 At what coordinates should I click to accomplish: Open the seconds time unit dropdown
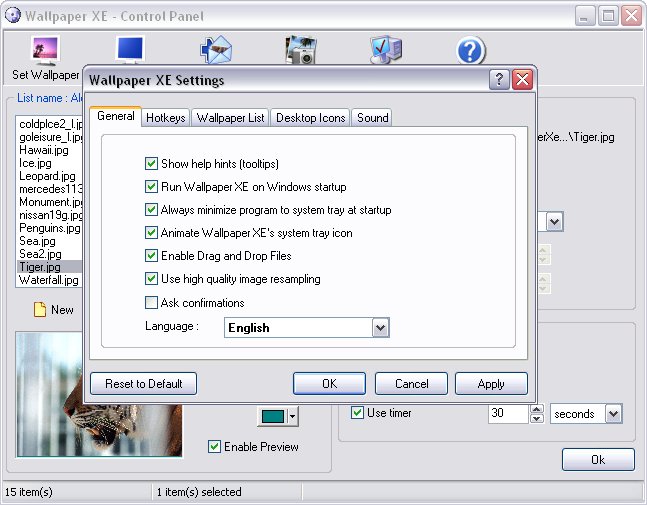coord(614,413)
